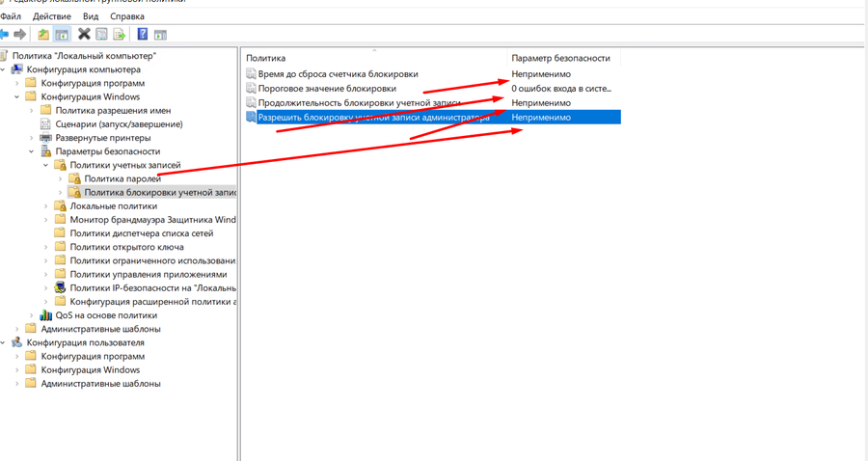Expand the Политики управления приложениями node
This screenshot has height=461, width=868.
tap(46, 275)
